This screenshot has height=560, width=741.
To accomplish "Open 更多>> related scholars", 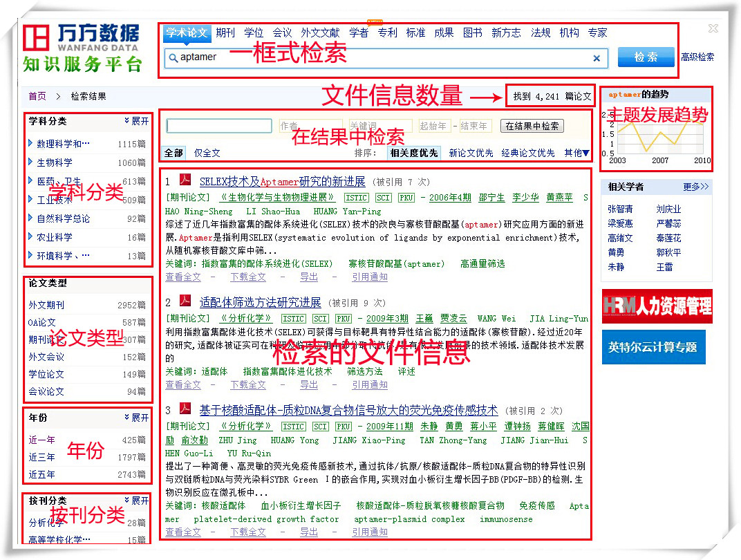I will tap(695, 187).
